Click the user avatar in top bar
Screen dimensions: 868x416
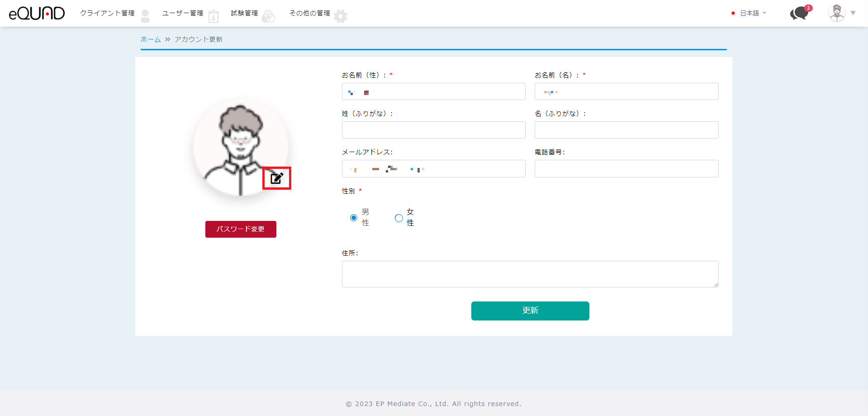point(837,13)
